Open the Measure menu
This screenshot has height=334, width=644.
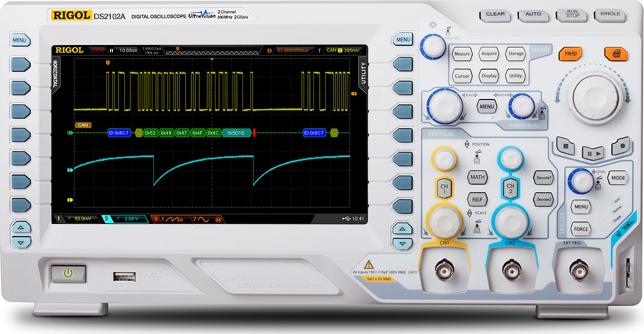pos(462,54)
